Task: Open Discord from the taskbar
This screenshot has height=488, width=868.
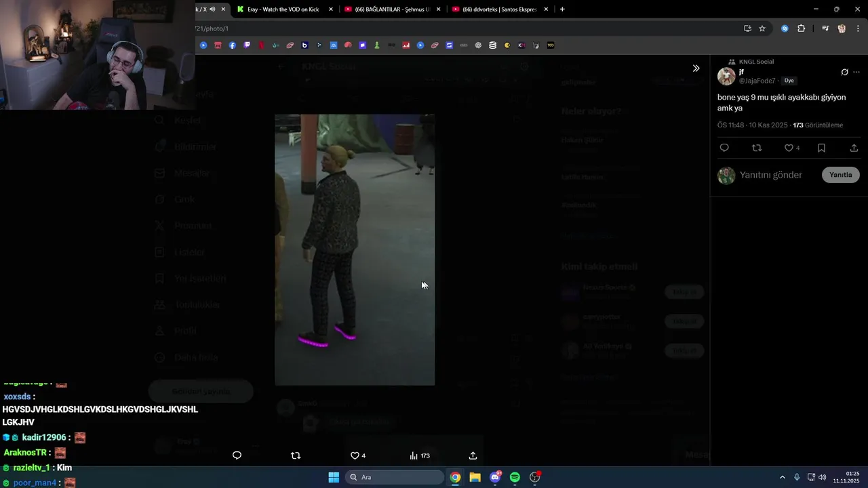Action: 495,477
